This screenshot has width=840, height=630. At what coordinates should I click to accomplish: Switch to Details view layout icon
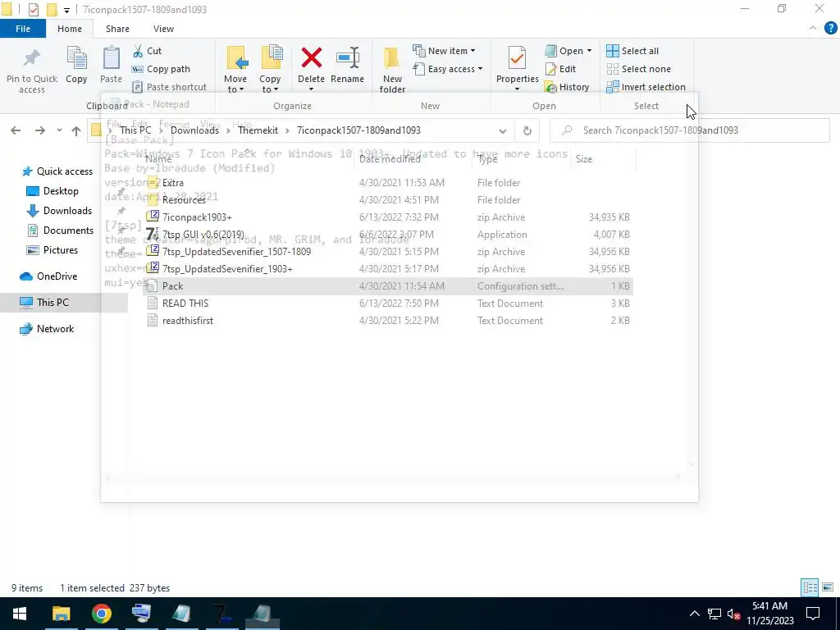pyautogui.click(x=810, y=587)
